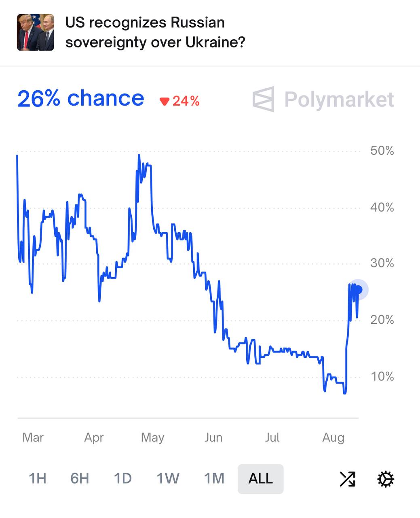
Task: Click the shuffle arrows icon
Action: click(347, 479)
